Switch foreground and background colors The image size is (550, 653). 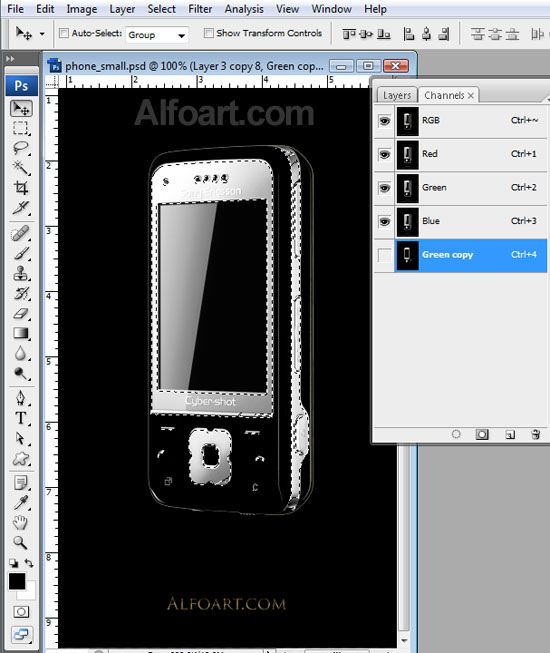[29, 563]
